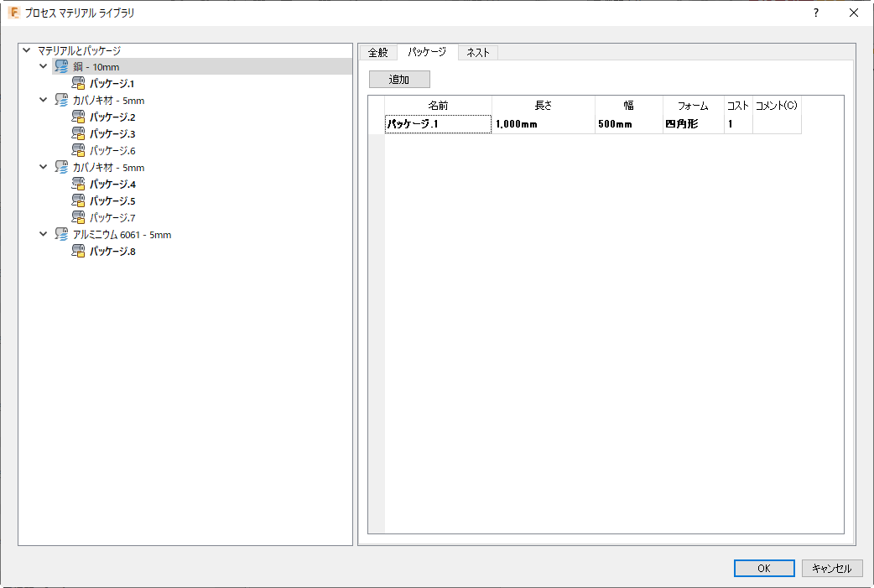
Task: Dismiss the dialog with キャンセル
Action: tap(831, 568)
